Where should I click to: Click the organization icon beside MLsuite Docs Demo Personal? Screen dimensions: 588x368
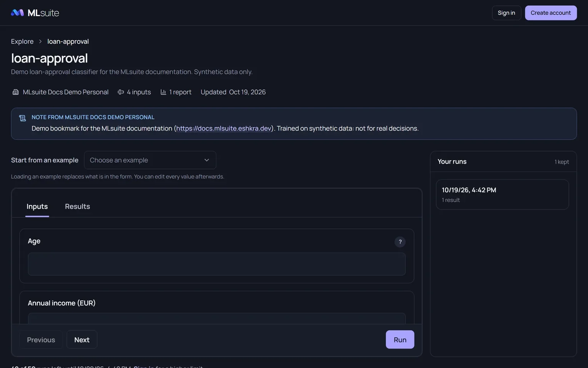(x=16, y=92)
